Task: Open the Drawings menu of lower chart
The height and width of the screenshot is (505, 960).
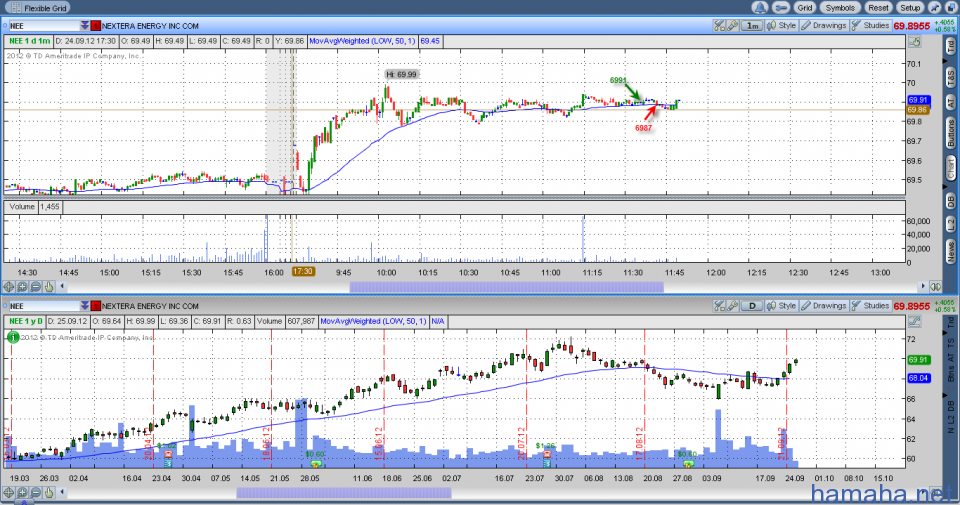Action: pos(823,306)
